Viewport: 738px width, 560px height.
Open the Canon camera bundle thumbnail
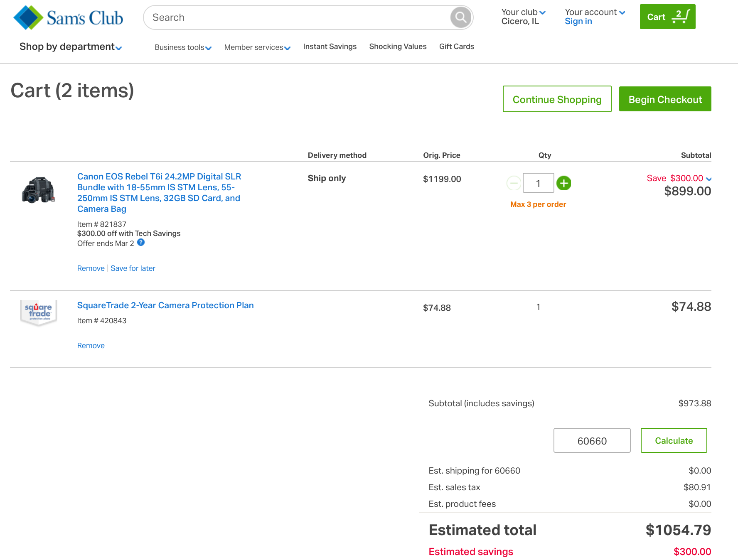click(39, 190)
